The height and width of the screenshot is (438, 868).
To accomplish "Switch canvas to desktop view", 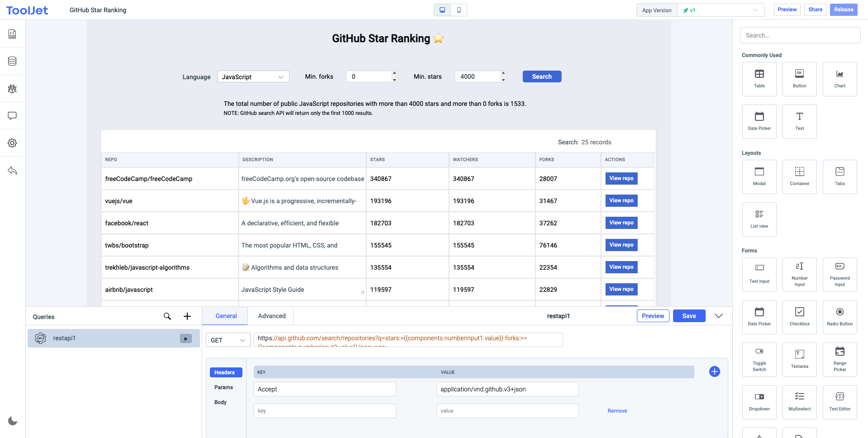I will pos(442,10).
